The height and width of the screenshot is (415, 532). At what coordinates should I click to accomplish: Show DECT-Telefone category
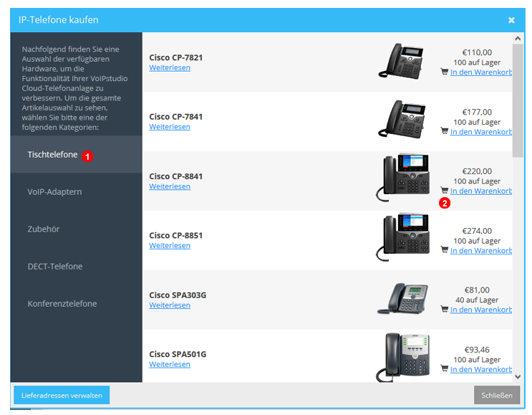(x=55, y=267)
